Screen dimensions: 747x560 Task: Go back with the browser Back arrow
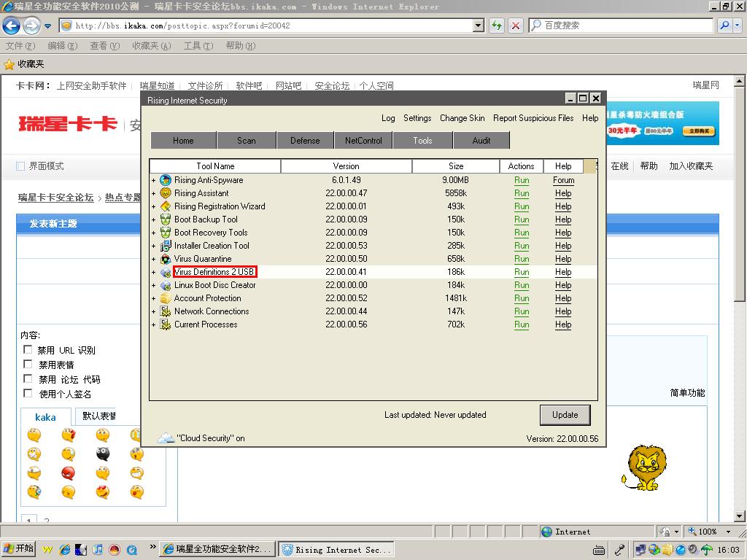[12, 26]
